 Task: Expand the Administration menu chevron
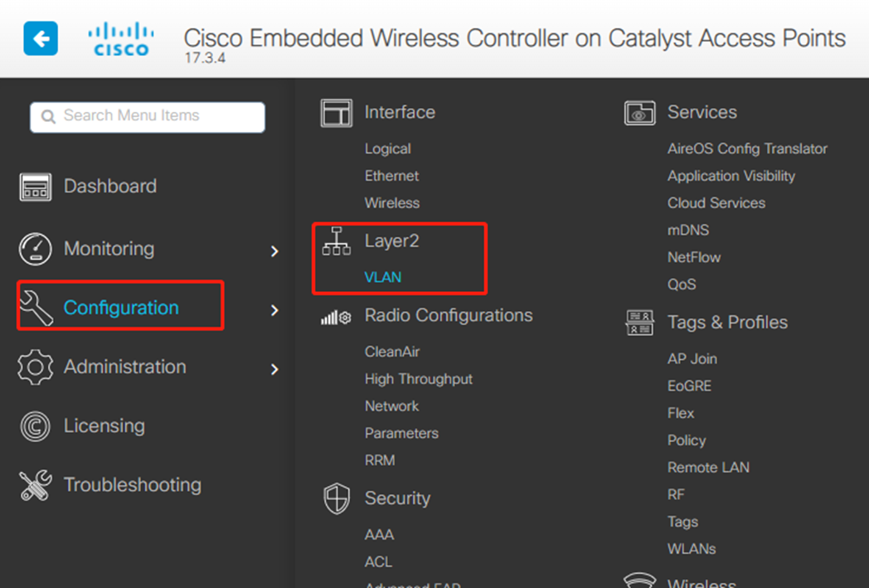tap(274, 369)
